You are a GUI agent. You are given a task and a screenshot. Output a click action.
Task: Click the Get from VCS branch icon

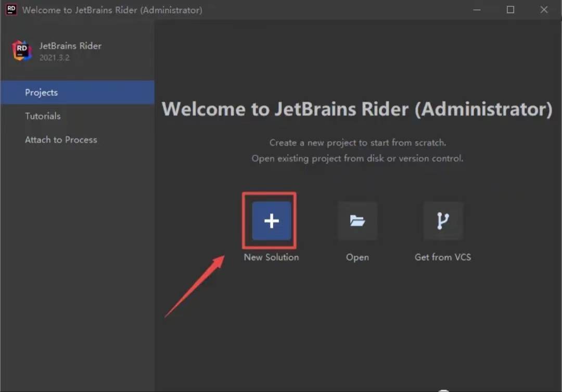443,221
